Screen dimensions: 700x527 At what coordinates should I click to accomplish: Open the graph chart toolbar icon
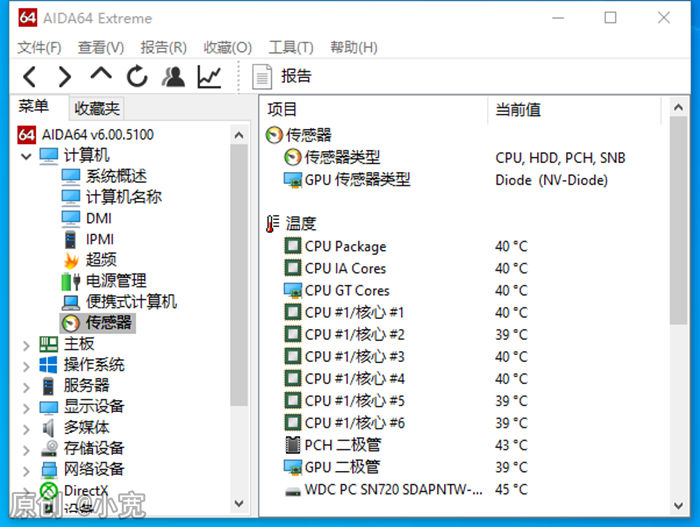click(209, 76)
